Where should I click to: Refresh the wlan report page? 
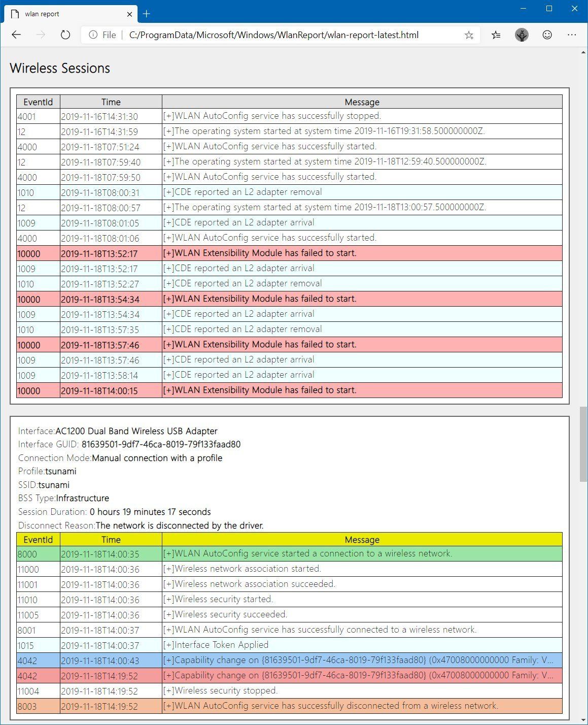[x=64, y=35]
